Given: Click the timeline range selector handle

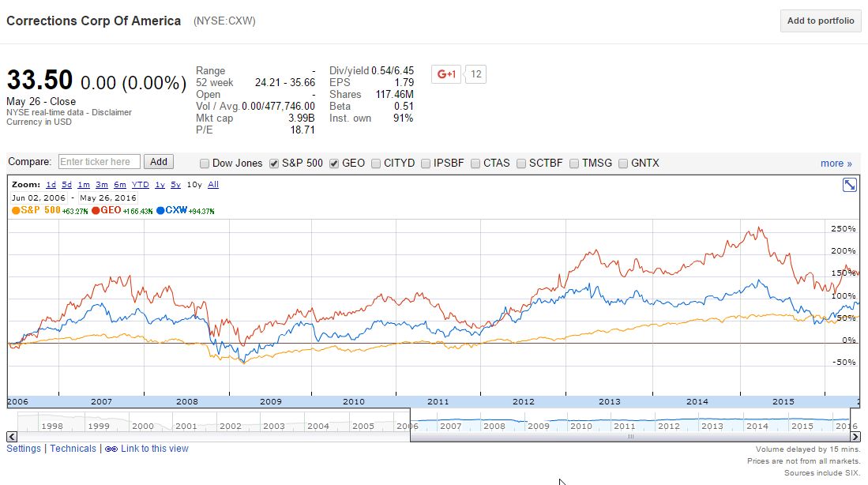Looking at the screenshot, I should tap(630, 437).
